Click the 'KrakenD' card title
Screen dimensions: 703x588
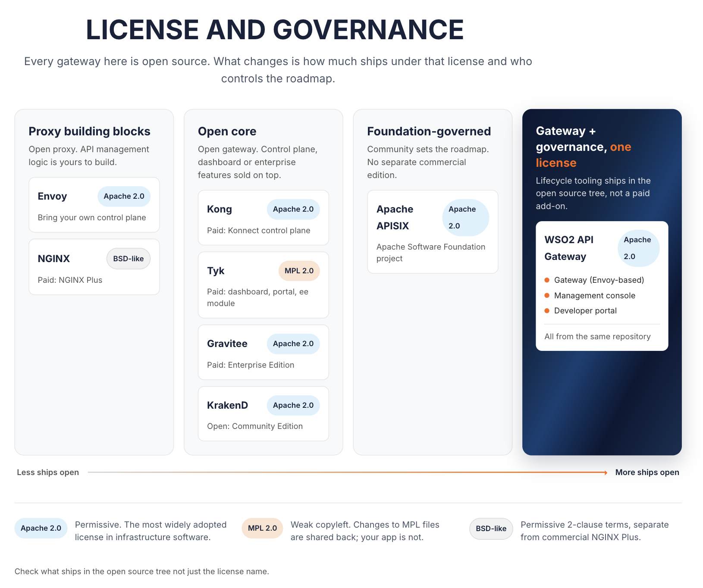pyautogui.click(x=228, y=405)
